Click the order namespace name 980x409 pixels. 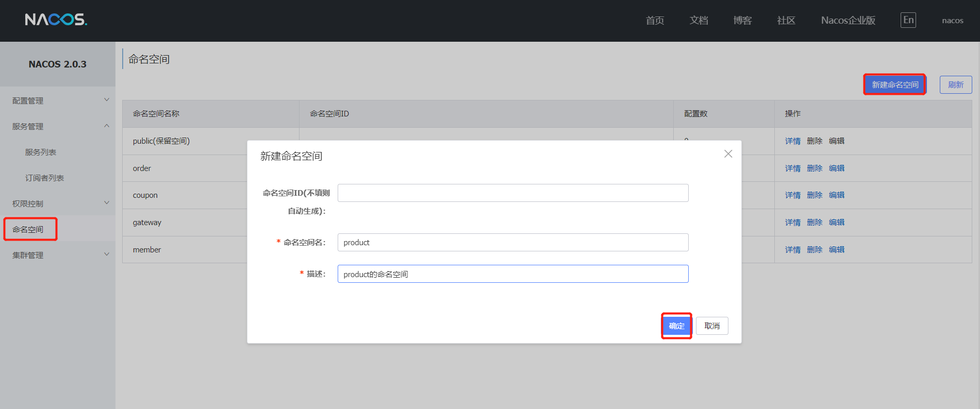coord(142,168)
